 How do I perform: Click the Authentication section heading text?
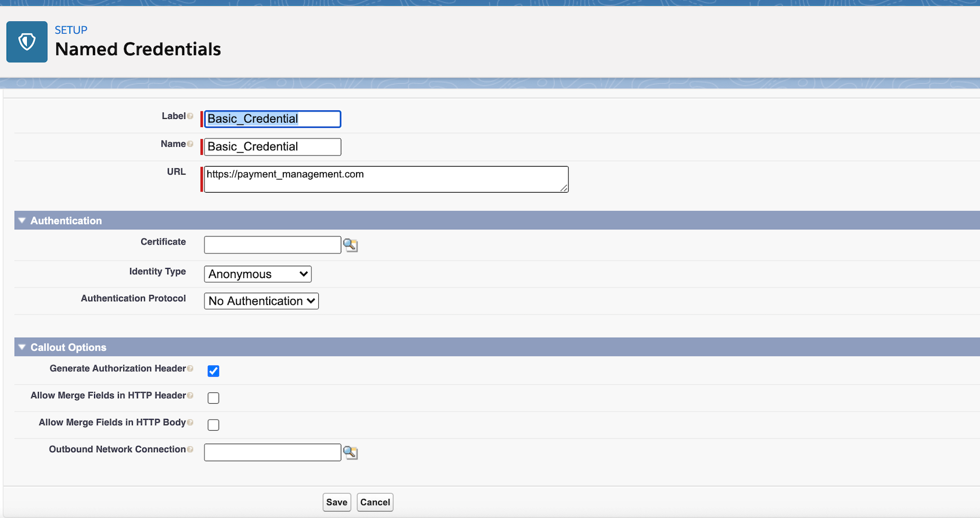pos(66,221)
